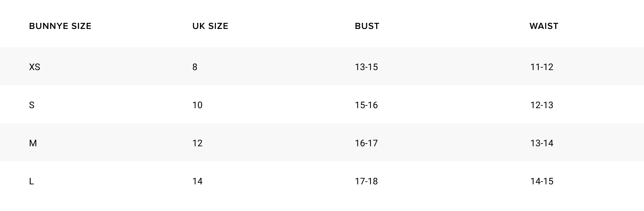Click waist measurement 13-14
The image size is (644, 211).
coord(542,143)
